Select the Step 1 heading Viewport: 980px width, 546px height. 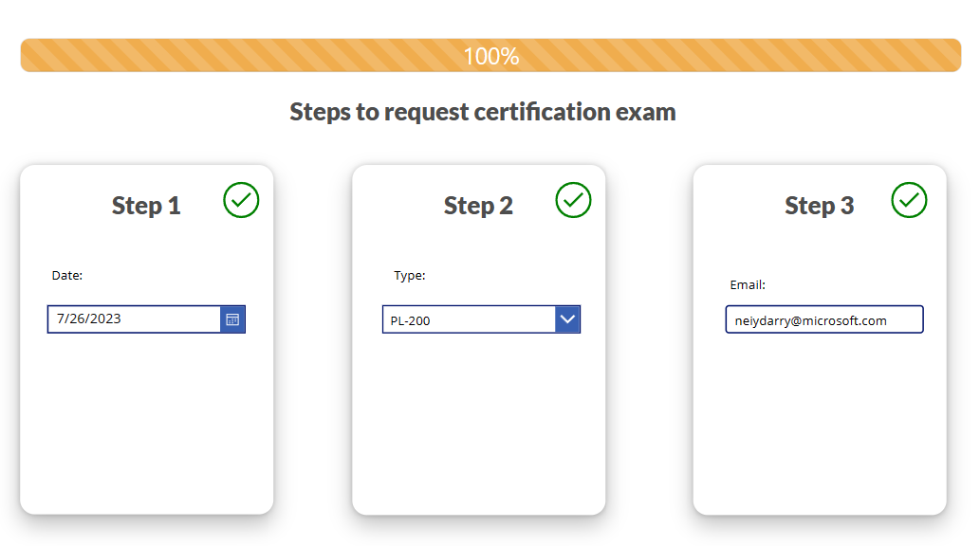pos(146,206)
